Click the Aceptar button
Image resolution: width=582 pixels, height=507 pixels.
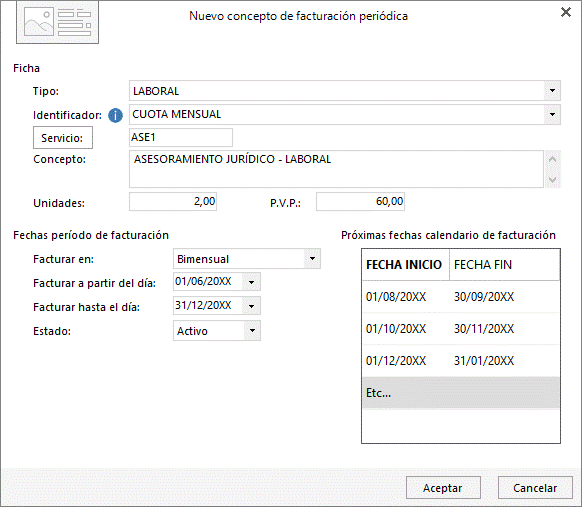point(443,488)
